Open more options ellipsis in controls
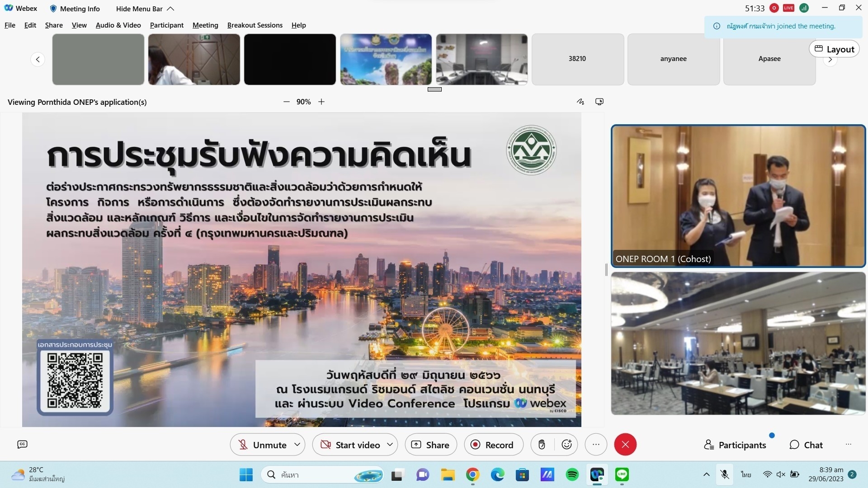 pyautogui.click(x=596, y=445)
